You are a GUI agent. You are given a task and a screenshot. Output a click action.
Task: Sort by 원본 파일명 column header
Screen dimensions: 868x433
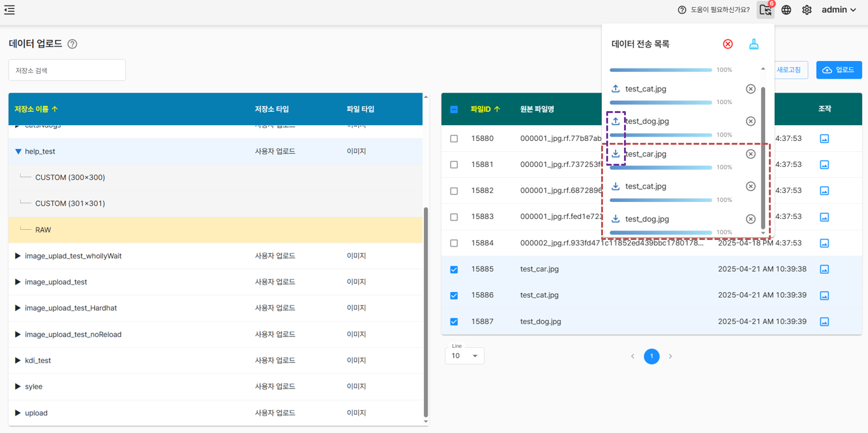[537, 109]
